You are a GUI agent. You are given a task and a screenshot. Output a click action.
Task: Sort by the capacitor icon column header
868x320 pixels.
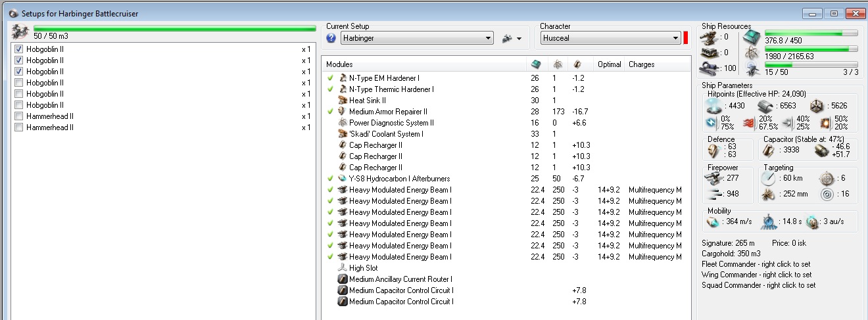click(x=577, y=64)
